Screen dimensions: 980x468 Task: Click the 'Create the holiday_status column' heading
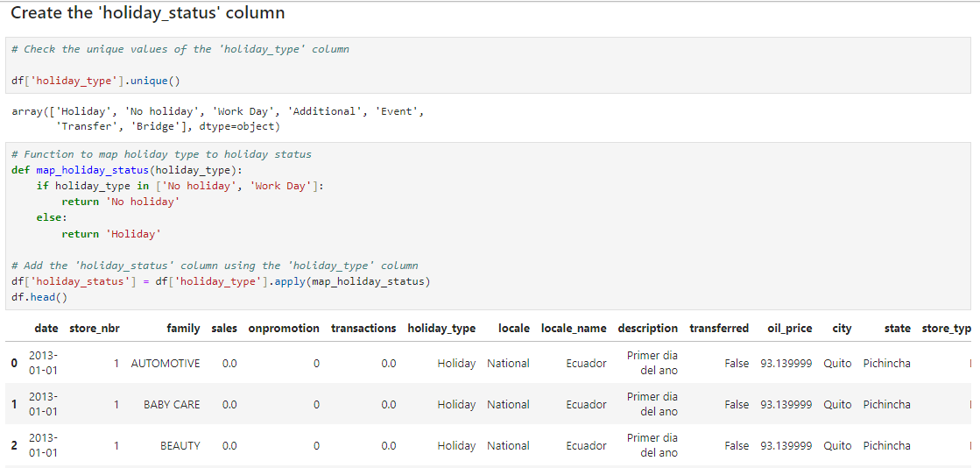tap(148, 13)
